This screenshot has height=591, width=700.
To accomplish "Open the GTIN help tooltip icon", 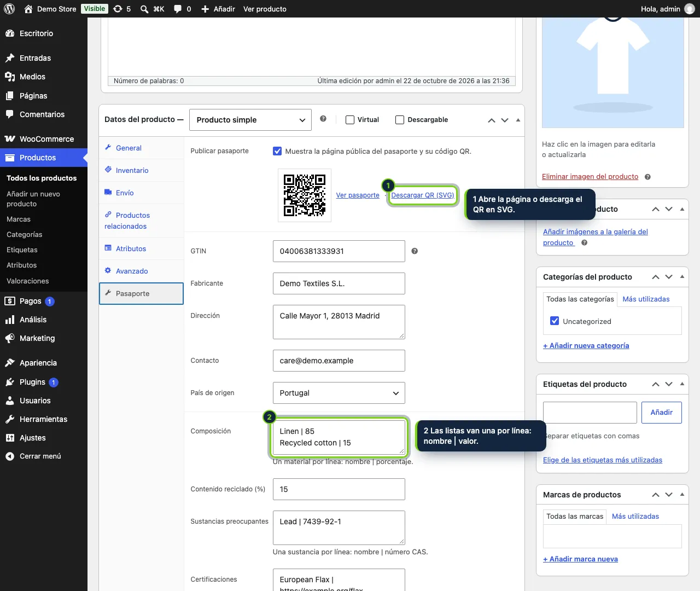I will point(415,251).
